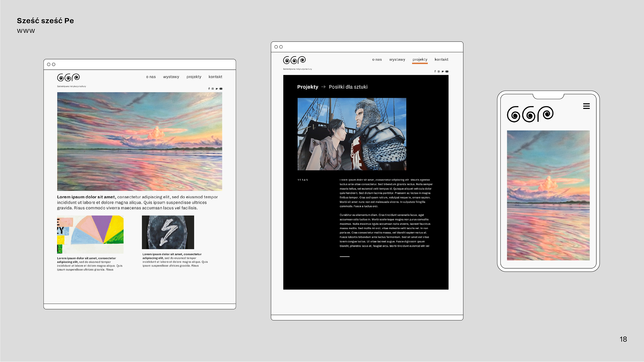Click spiral logo on the mobile mockup
The image size is (644, 362).
(x=530, y=114)
